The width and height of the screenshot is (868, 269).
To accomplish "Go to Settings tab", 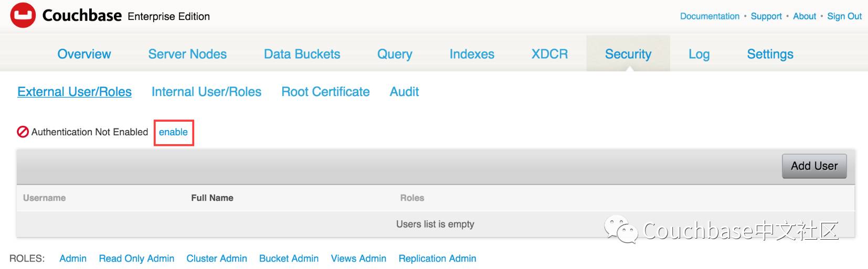I will pos(770,54).
